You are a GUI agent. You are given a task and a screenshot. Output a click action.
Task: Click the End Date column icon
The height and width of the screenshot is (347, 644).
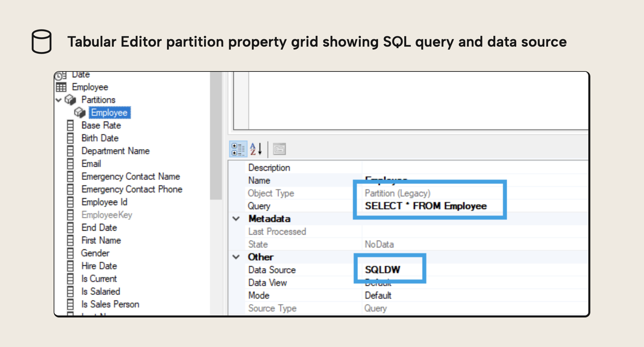[x=70, y=228]
